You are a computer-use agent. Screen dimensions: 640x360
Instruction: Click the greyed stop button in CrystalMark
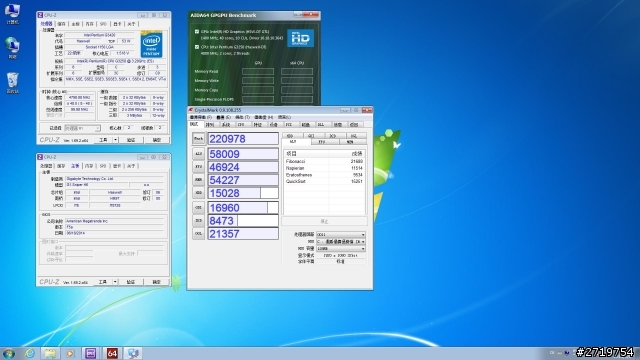coord(324,221)
